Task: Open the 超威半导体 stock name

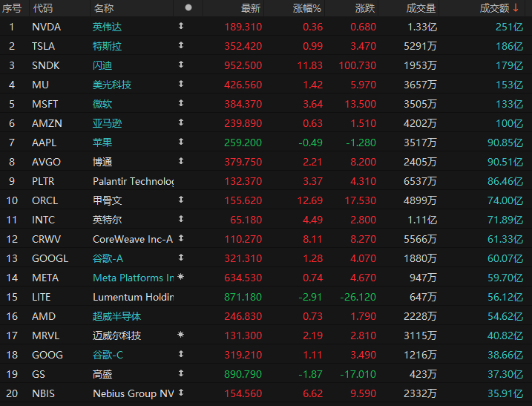Action: (116, 316)
